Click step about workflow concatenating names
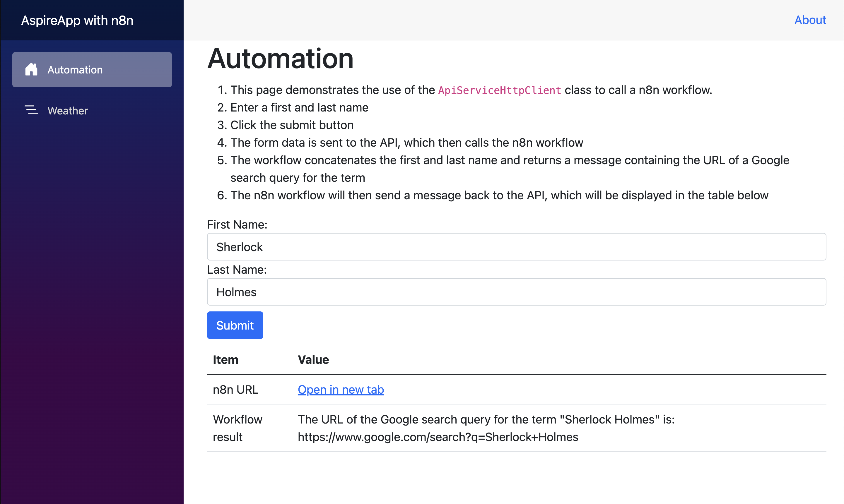Viewport: 844px width, 504px height. 510,169
